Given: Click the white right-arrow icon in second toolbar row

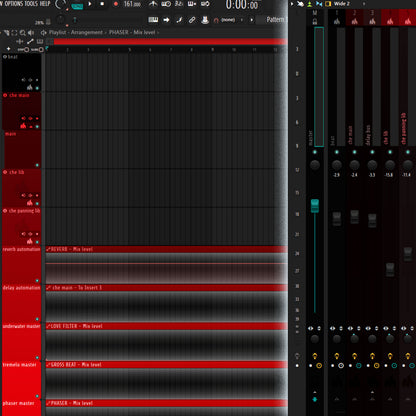Looking at the screenshot, I should coord(166,20).
